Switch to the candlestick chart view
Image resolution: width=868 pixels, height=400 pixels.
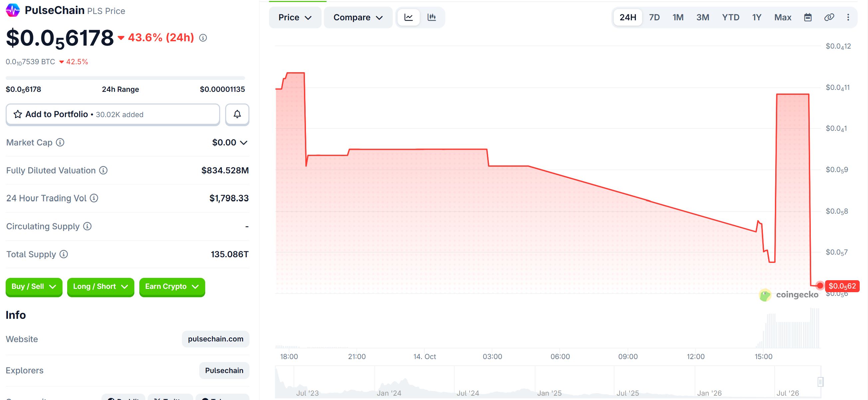[x=432, y=17]
